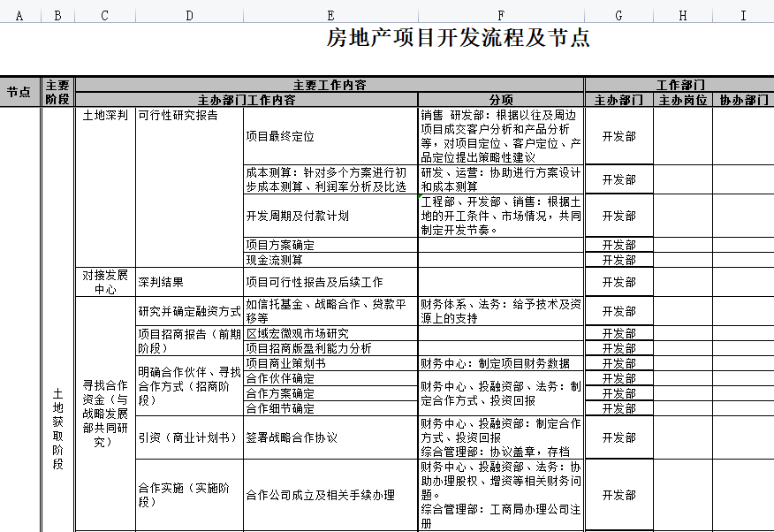Viewport: 774px width, 532px height.
Task: Select the 现金流测算 cell
Action: [x=330, y=260]
